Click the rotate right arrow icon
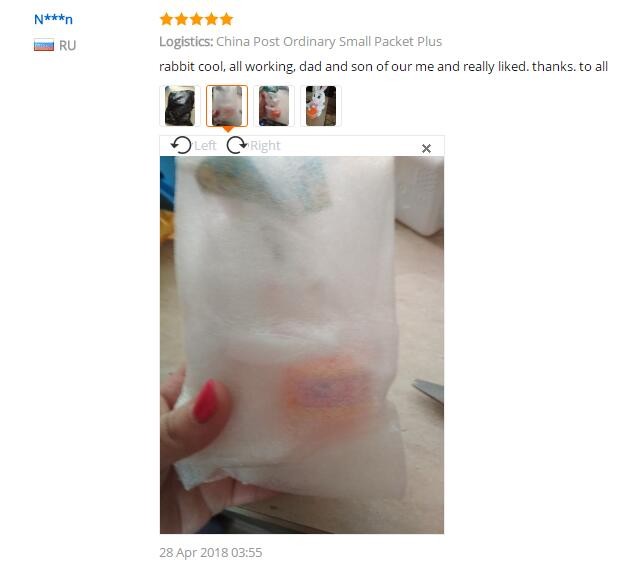 click(237, 145)
